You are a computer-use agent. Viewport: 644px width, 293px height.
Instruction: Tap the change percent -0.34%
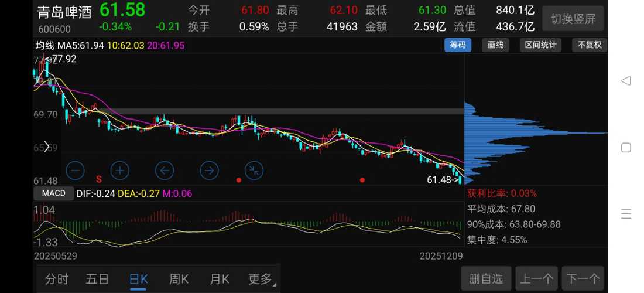click(x=115, y=27)
